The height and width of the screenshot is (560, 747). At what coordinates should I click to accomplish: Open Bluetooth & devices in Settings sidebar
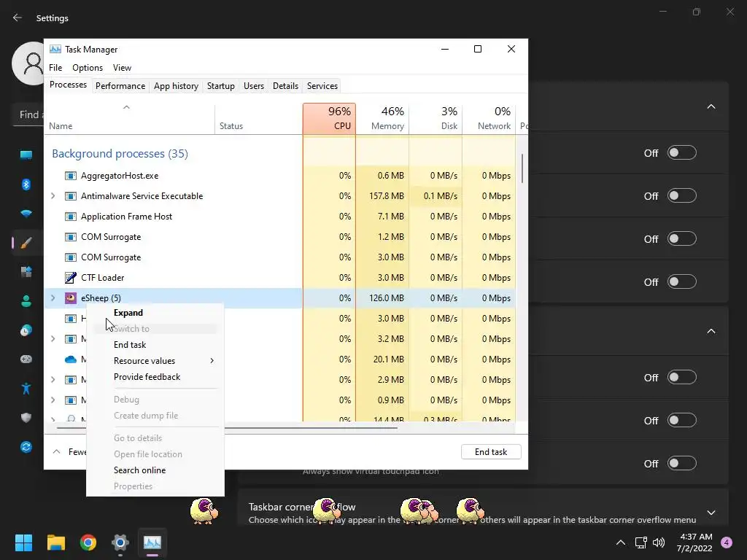pos(26,184)
